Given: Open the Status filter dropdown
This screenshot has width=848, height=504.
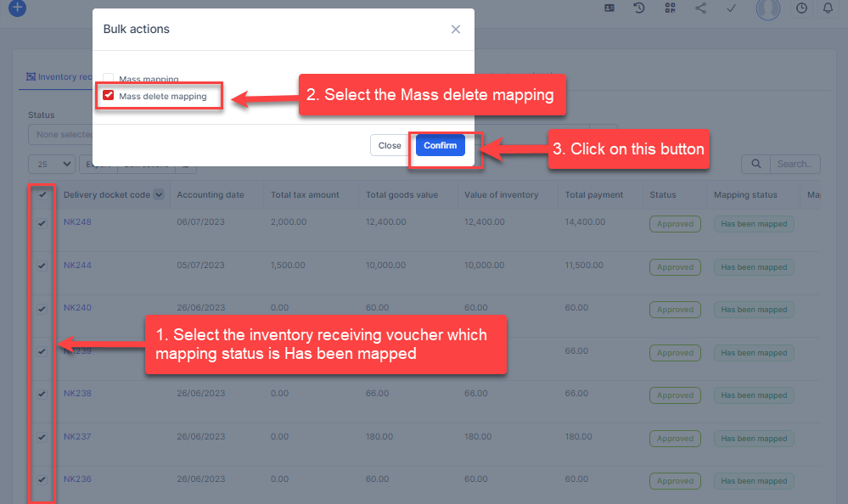Looking at the screenshot, I should coord(59,134).
